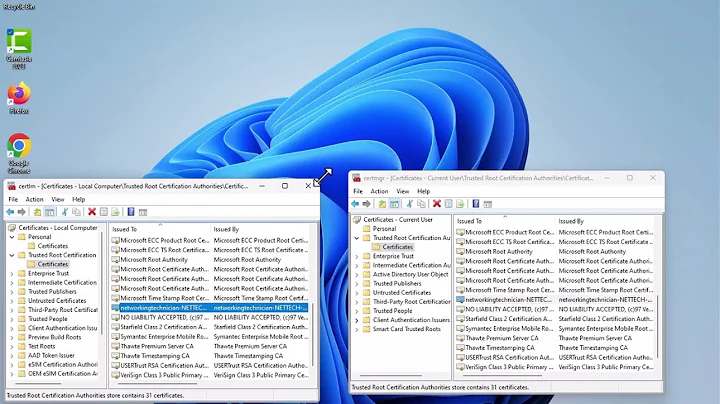Expand Test Roots in certlm tree
This screenshot has width=720, height=404.
coord(12,346)
